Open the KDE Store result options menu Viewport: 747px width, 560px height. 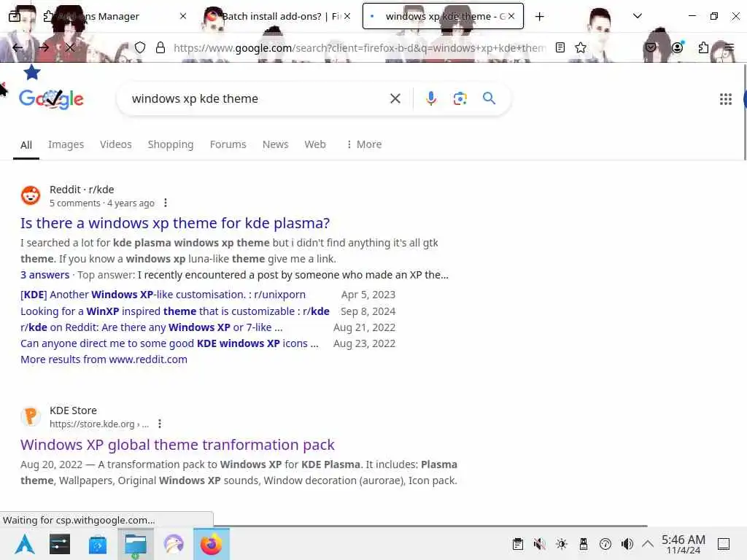click(160, 424)
